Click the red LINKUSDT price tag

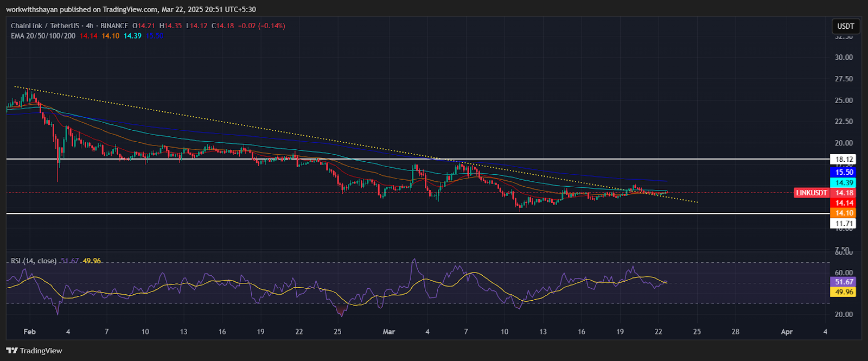(x=812, y=193)
